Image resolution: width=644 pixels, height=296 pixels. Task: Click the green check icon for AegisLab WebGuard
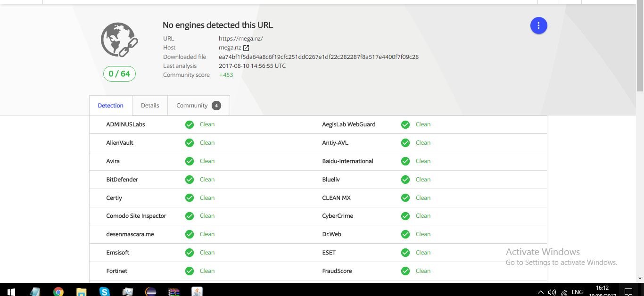tap(405, 124)
